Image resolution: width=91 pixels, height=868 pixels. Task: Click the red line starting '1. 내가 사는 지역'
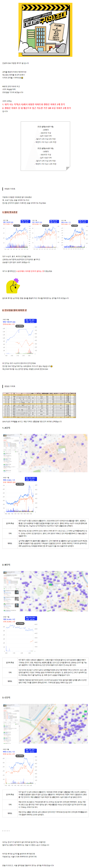[x=34, y=104]
